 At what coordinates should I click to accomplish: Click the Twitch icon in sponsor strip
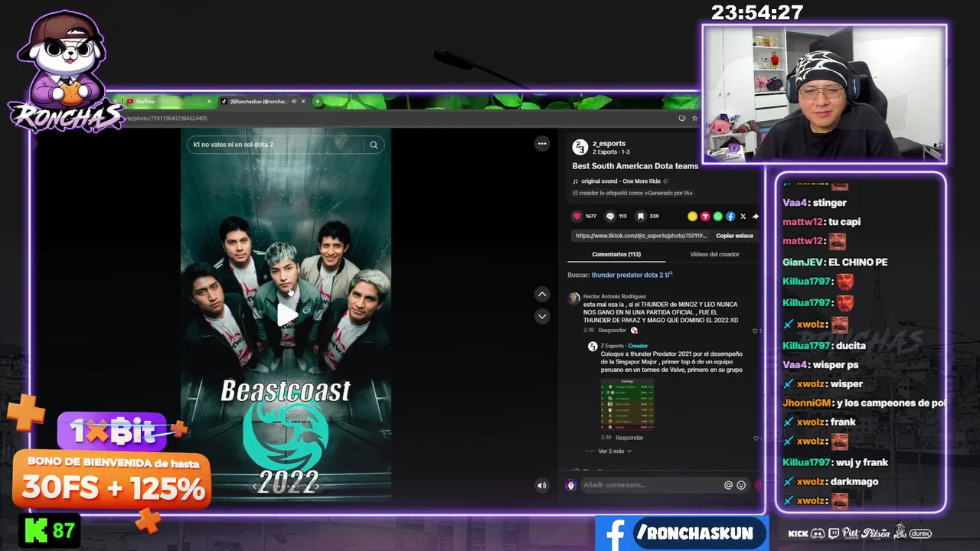(x=834, y=533)
